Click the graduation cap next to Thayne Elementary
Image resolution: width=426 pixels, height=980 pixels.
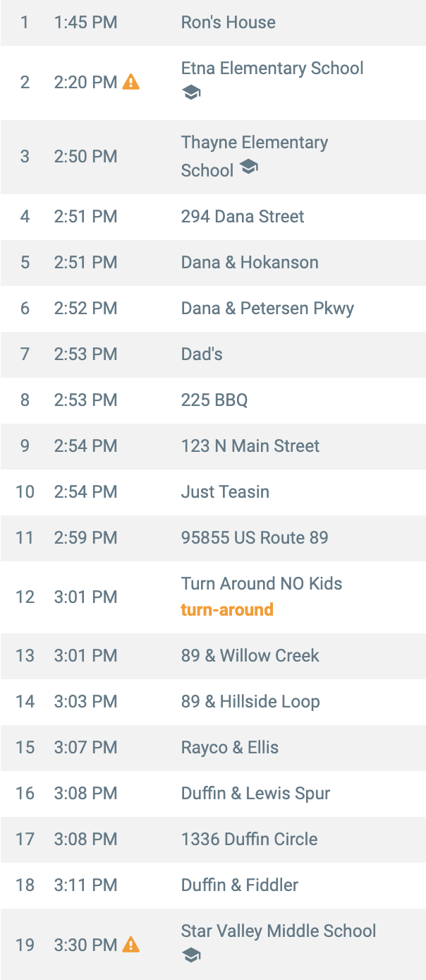[248, 167]
